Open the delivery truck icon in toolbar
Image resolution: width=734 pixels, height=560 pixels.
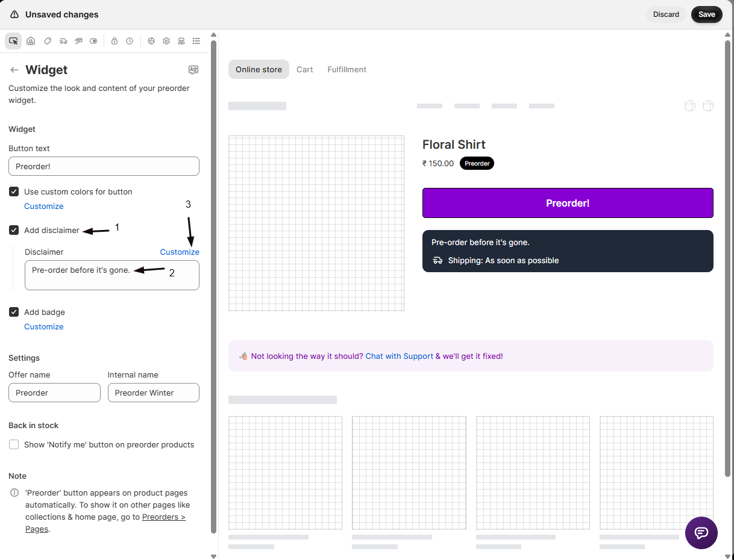[x=63, y=41]
